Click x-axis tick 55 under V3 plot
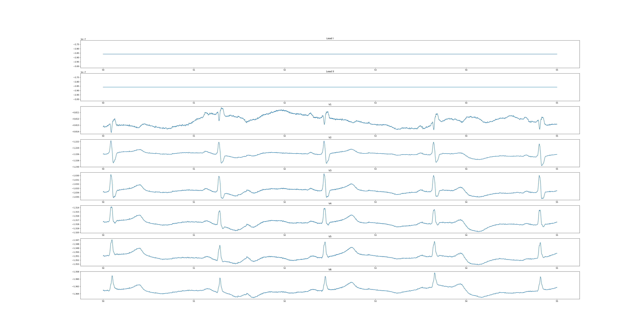This screenshot has height=336, width=644. [x=557, y=202]
